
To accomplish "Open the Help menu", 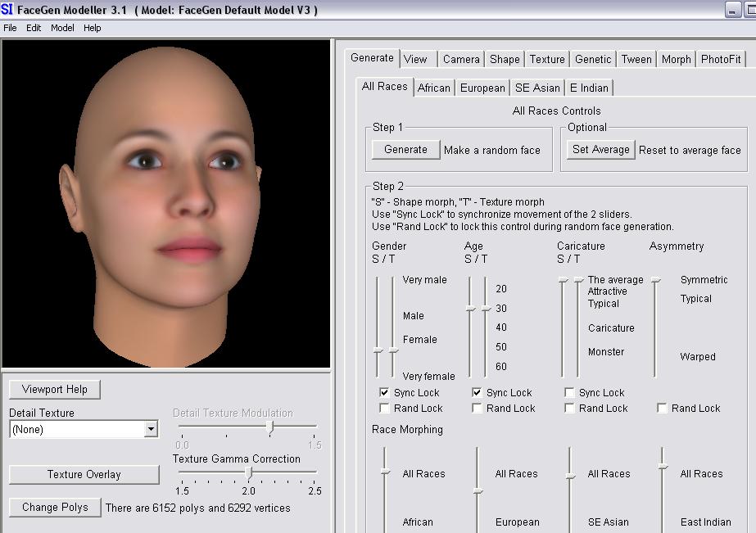I will [x=92, y=28].
